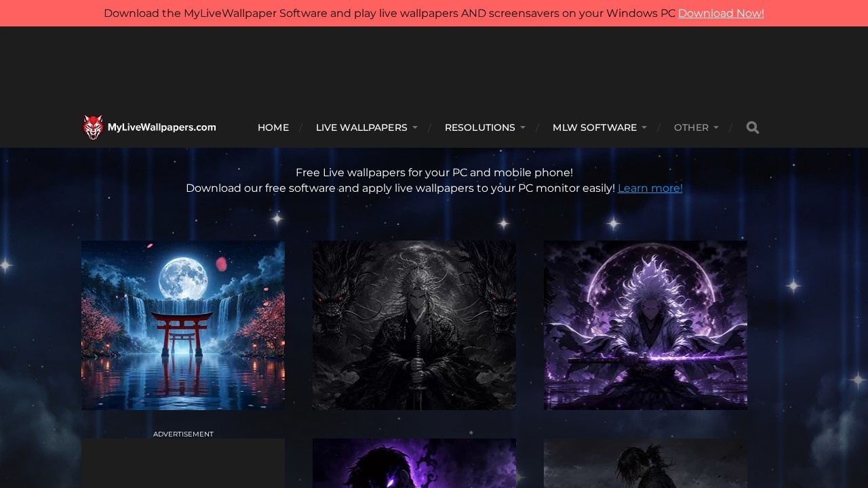Expand the RESOLUTIONS dropdown arrow
868x488 pixels.
523,127
